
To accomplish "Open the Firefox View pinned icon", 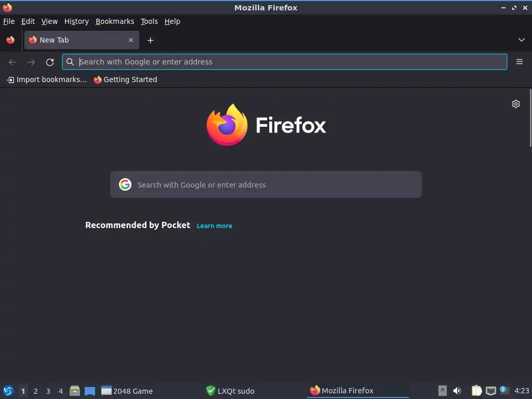I will pos(10,40).
